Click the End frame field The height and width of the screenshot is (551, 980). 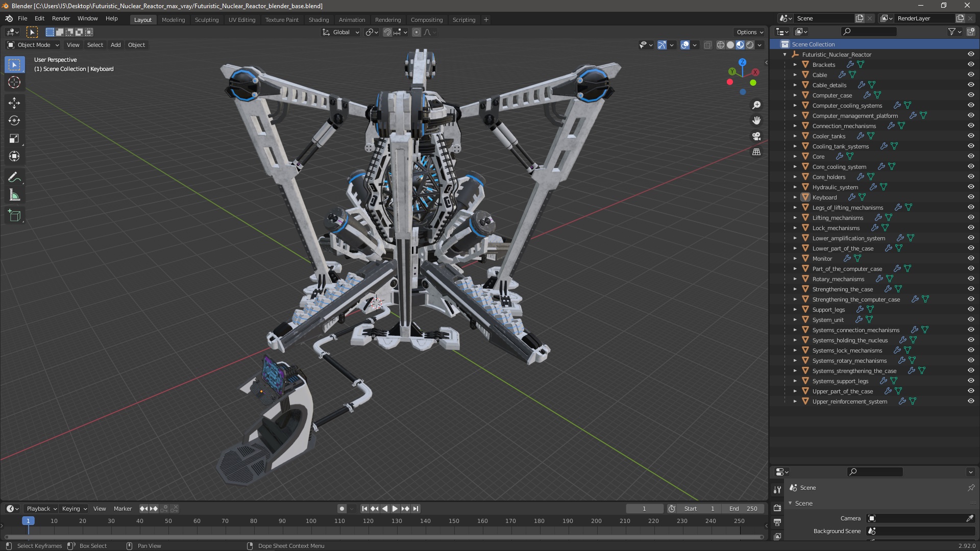pyautogui.click(x=744, y=509)
